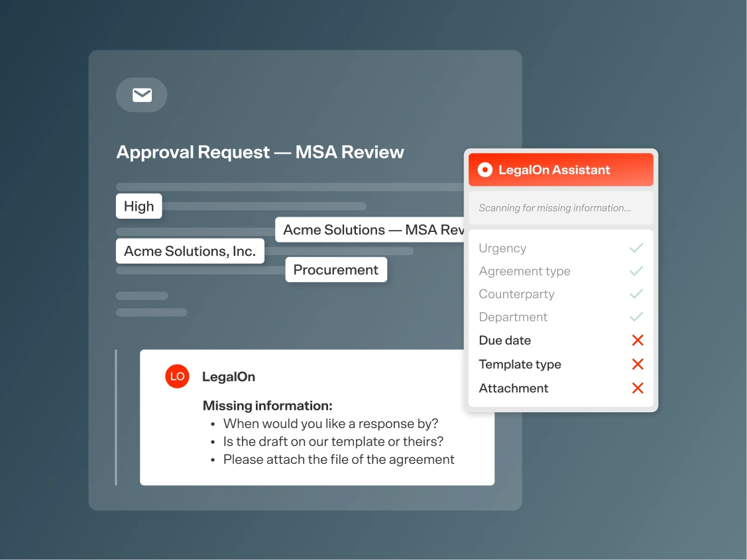Click the green check beside Urgency

coord(636,248)
